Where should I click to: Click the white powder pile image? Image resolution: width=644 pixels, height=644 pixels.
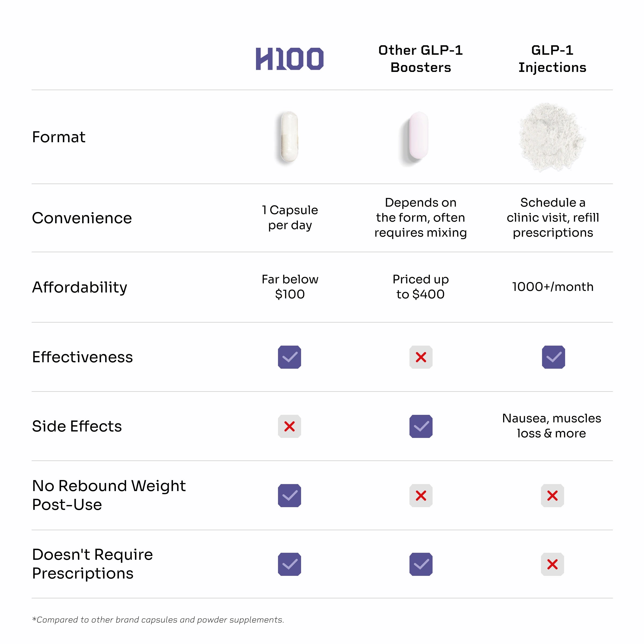pos(552,137)
